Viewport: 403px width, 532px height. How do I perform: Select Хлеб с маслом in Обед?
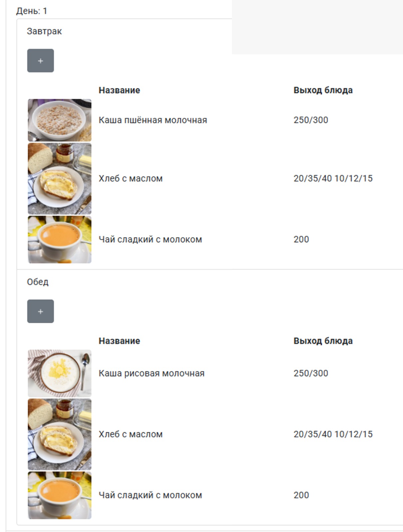(x=130, y=434)
